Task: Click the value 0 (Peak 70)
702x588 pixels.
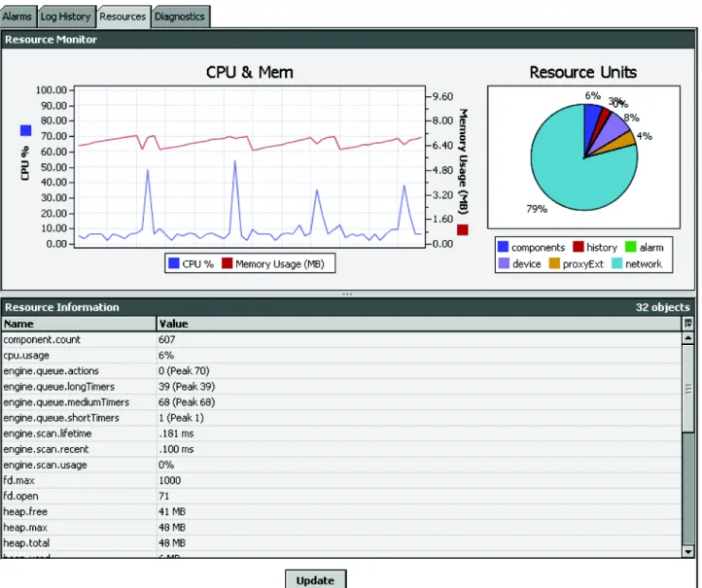Action: [184, 371]
